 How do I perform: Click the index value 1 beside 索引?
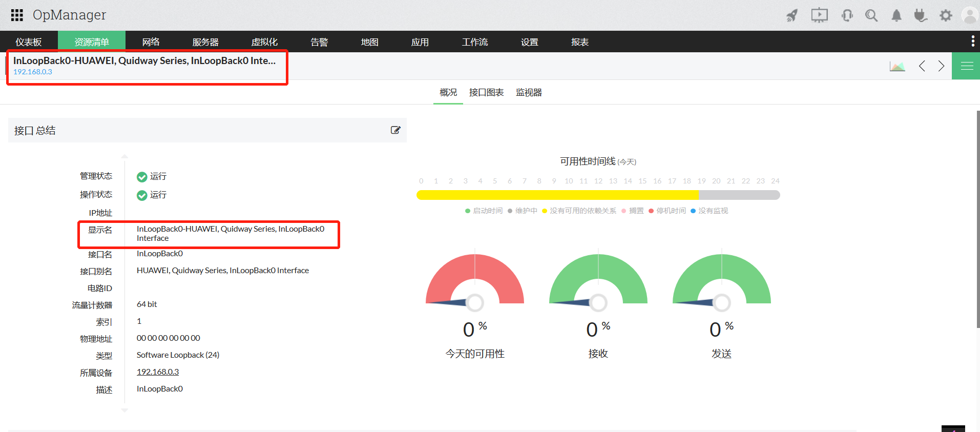pyautogui.click(x=139, y=321)
